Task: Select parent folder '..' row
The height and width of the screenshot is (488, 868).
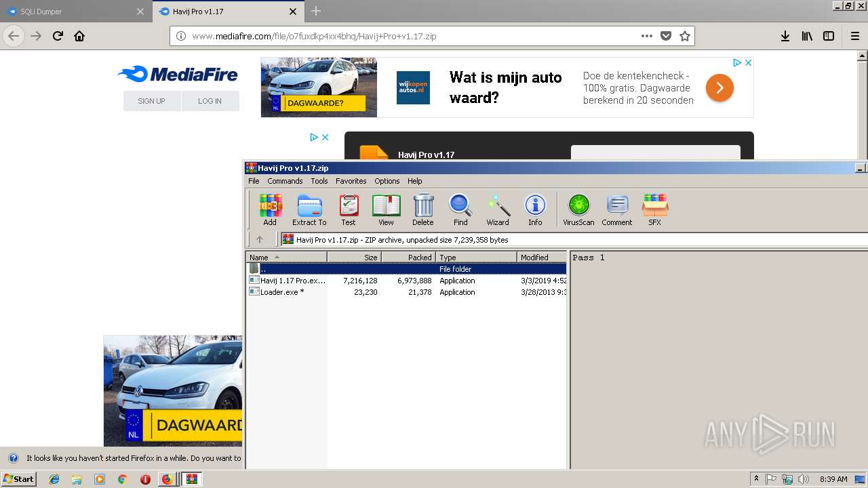Action: click(x=406, y=269)
